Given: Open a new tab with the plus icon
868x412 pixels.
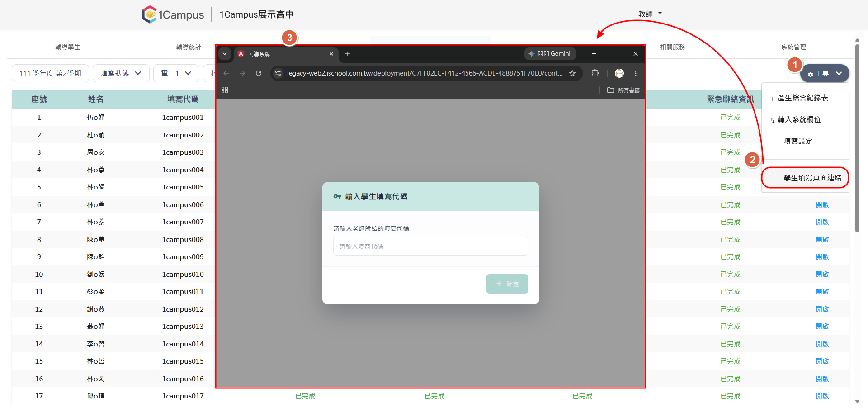Looking at the screenshot, I should click(x=348, y=54).
